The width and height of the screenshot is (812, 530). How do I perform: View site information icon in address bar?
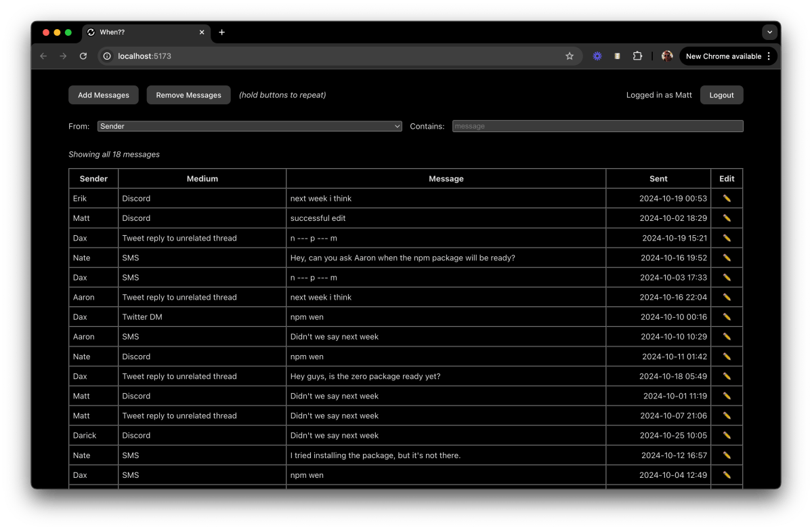tap(107, 56)
